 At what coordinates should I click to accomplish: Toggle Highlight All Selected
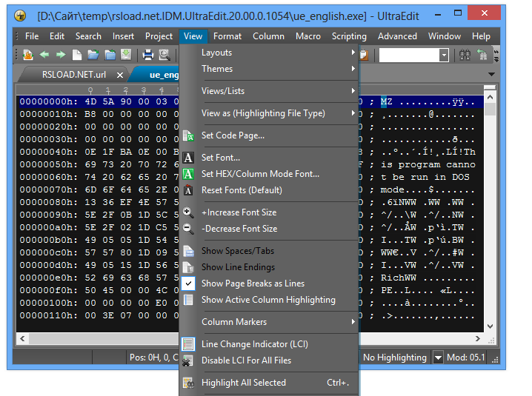(x=244, y=383)
